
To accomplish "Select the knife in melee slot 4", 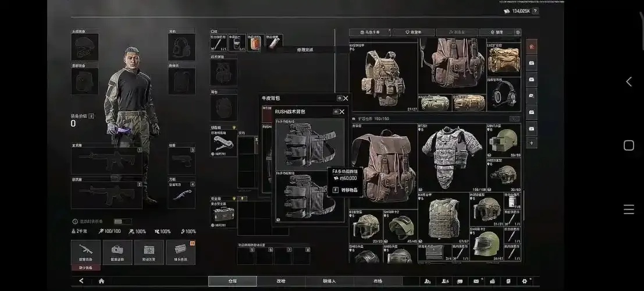I will (182, 195).
